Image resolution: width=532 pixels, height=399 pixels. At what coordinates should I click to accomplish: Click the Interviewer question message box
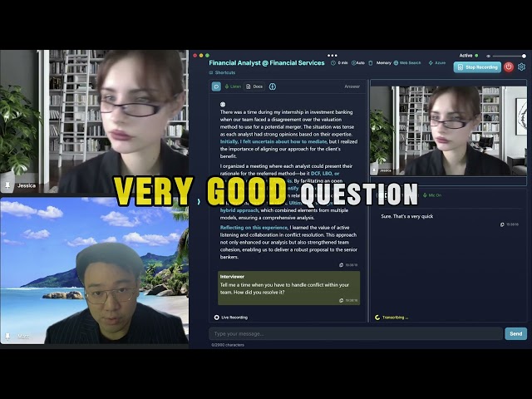point(288,288)
